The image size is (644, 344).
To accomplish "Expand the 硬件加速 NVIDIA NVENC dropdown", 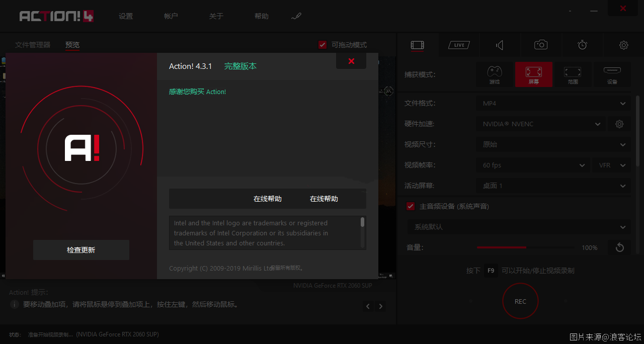I will pyautogui.click(x=540, y=124).
